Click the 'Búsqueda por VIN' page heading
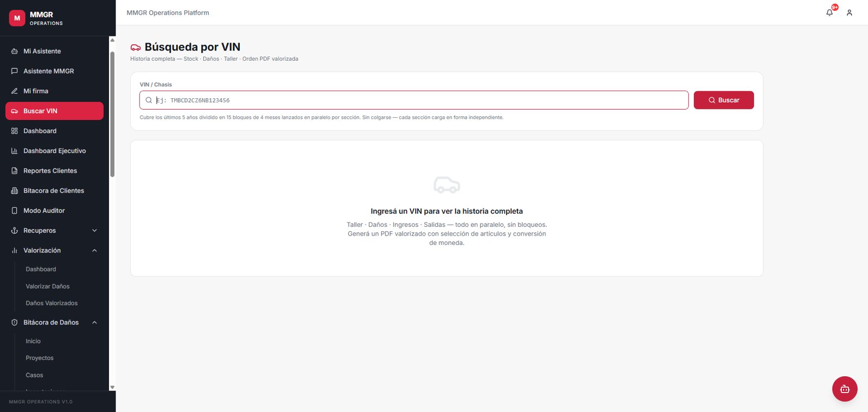The image size is (868, 412). [193, 47]
